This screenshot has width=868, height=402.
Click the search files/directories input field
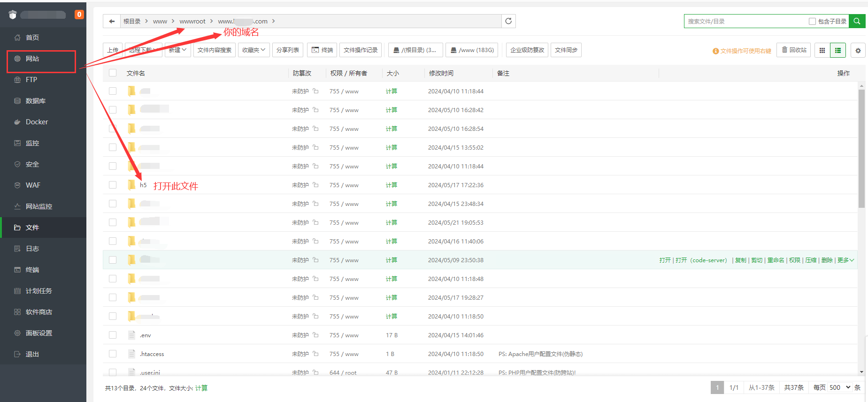(744, 21)
